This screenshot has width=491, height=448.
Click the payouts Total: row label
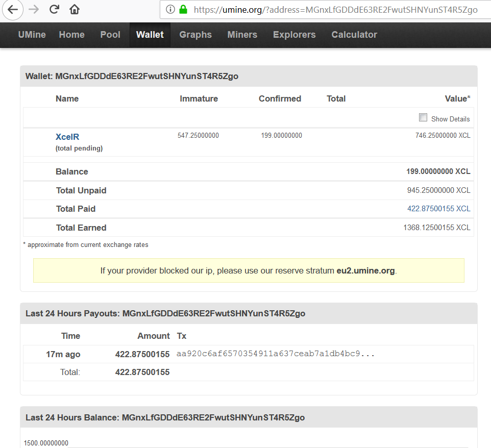(x=70, y=372)
